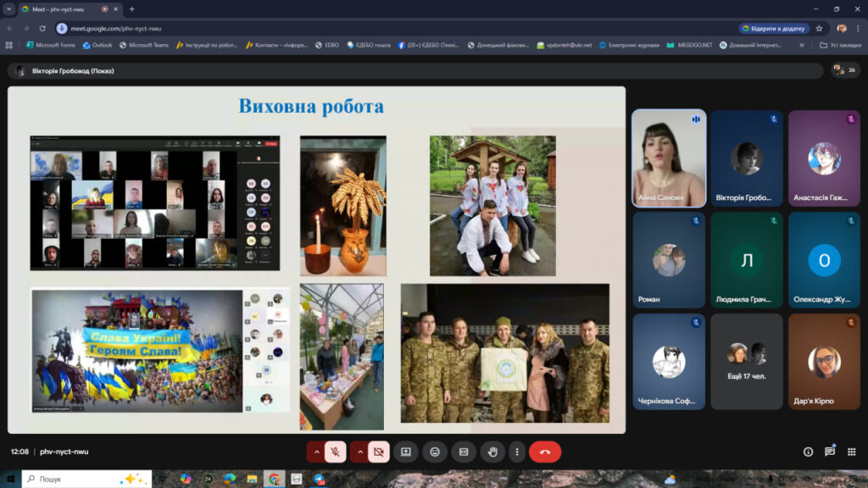Open meeting details info icon
Viewport: 868px width, 488px height.
(x=808, y=452)
